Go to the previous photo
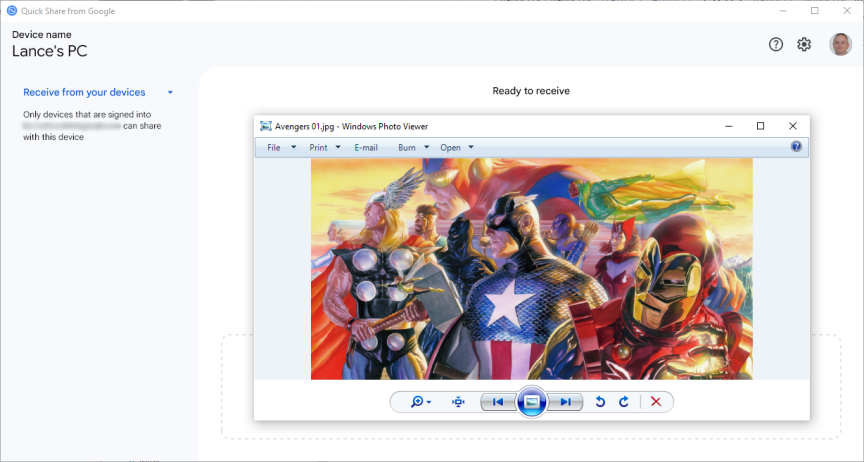Image resolution: width=864 pixels, height=462 pixels. click(x=498, y=402)
